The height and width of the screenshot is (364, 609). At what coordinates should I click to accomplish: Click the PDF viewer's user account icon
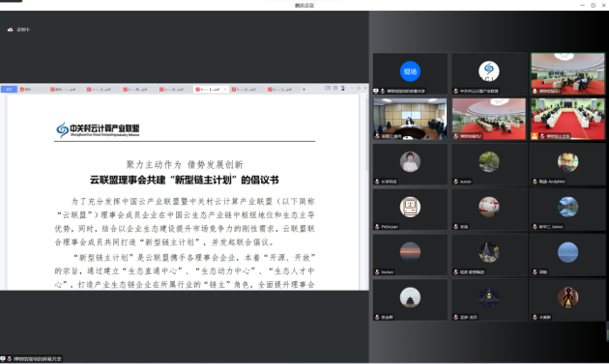pos(342,89)
